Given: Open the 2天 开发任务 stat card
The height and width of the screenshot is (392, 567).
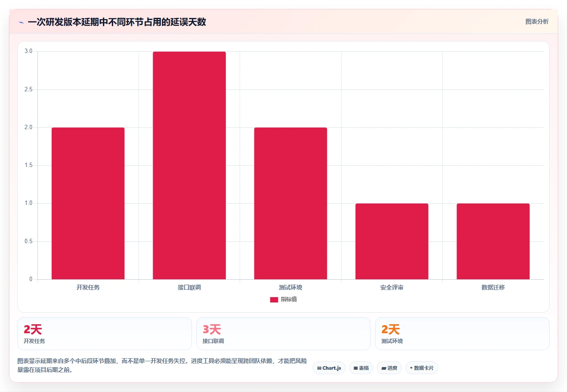Looking at the screenshot, I should pos(105,334).
